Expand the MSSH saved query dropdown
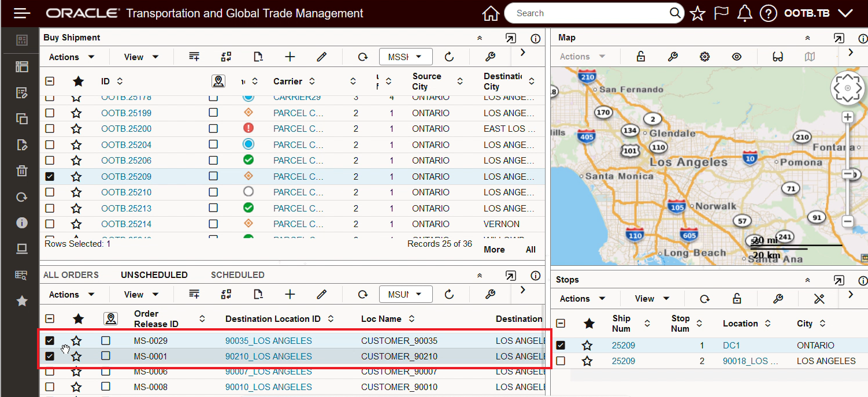Image resolution: width=868 pixels, height=397 pixels. (x=406, y=57)
